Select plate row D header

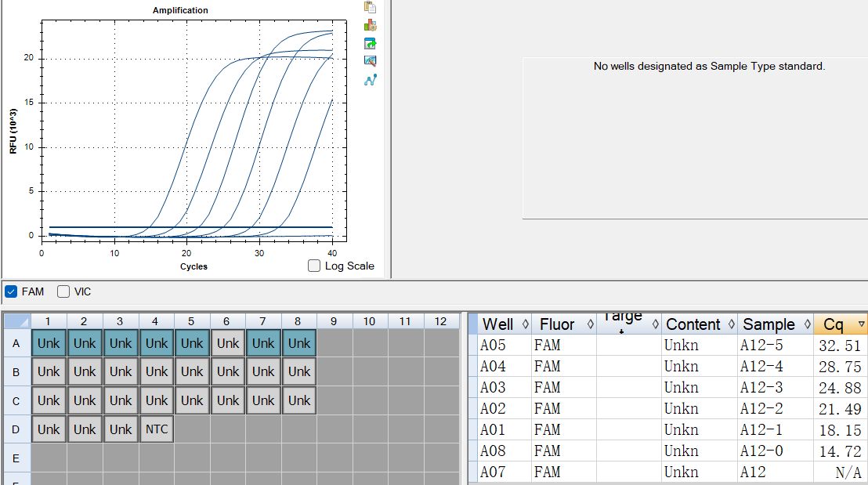(x=16, y=429)
